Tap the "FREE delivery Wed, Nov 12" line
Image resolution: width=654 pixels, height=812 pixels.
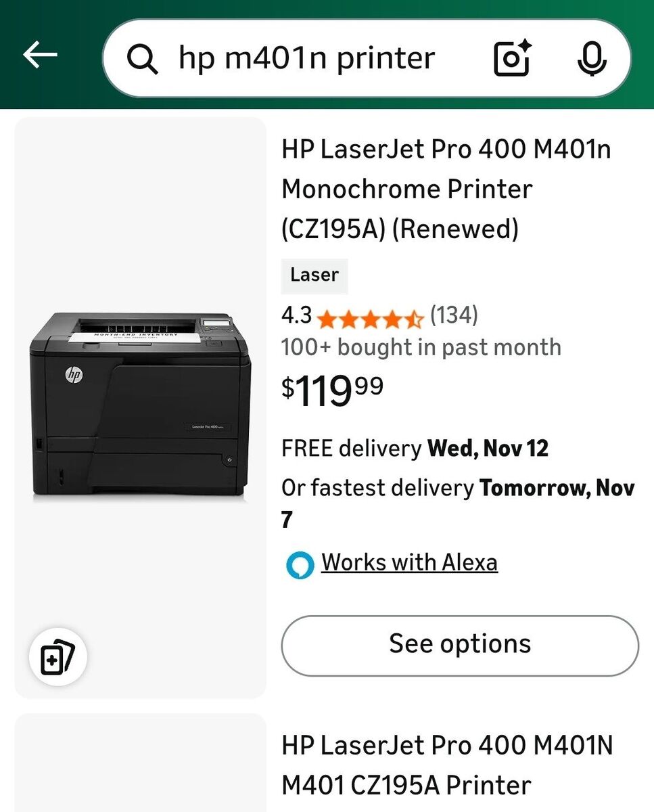[x=415, y=449]
